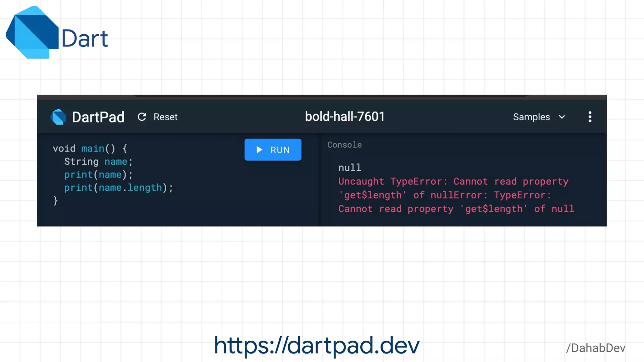
Task: Open the three-dot overflow menu
Action: click(x=590, y=117)
